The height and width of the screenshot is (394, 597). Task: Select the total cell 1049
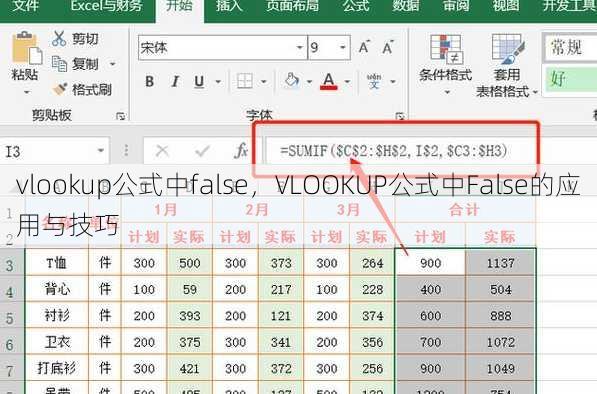(x=501, y=368)
